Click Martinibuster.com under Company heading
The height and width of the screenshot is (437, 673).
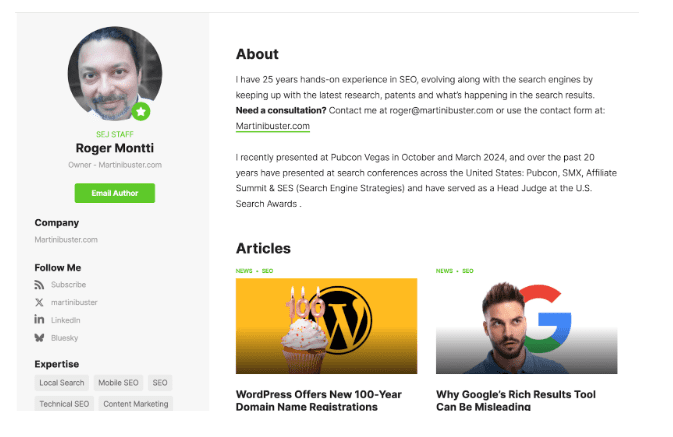[66, 240]
